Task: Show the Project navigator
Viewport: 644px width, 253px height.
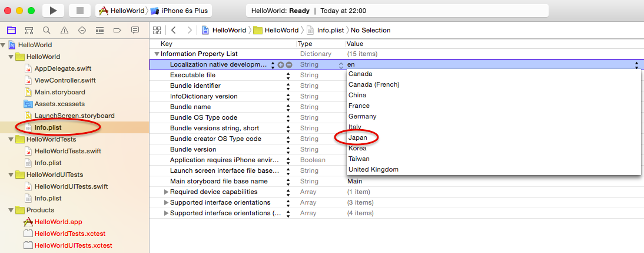Action: pos(11,30)
